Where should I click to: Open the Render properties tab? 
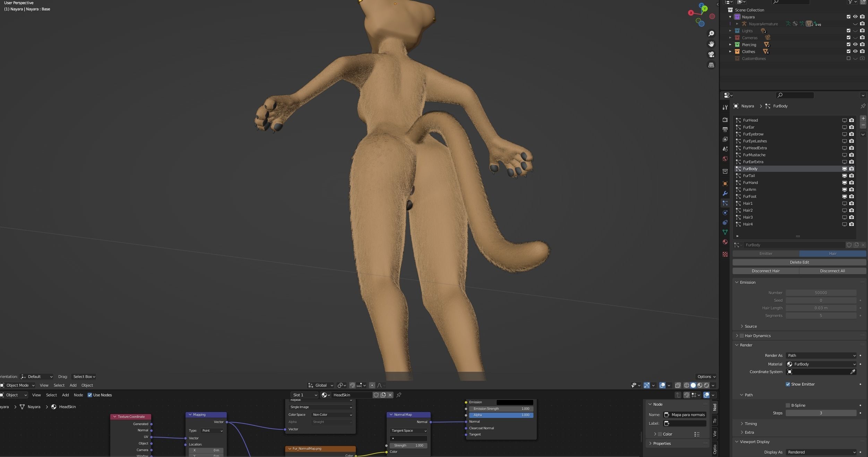point(725,120)
